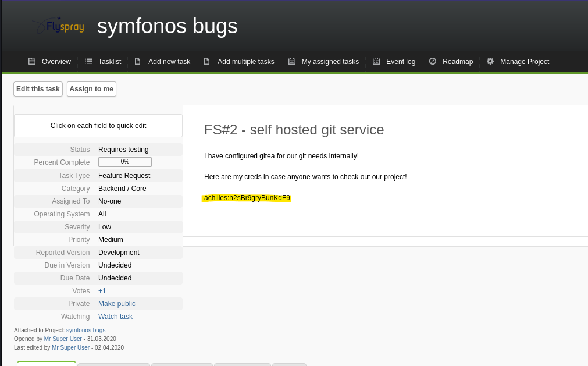
Task: Click the Assign to me button
Action: pyautogui.click(x=91, y=89)
